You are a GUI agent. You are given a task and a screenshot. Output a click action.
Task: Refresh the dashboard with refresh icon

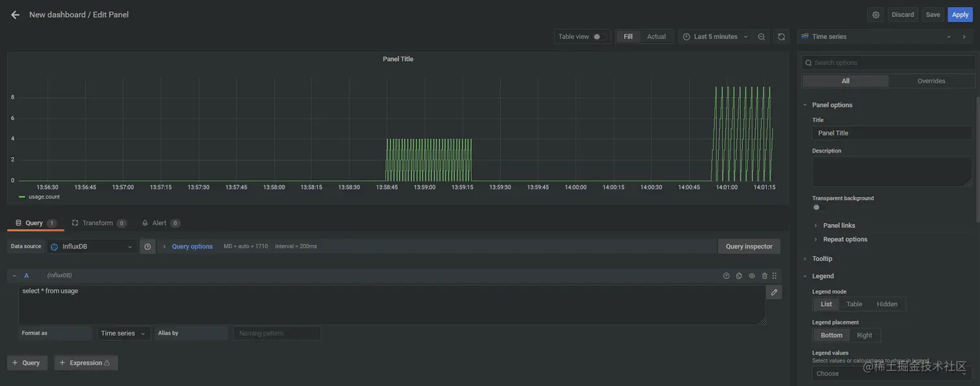click(x=782, y=37)
